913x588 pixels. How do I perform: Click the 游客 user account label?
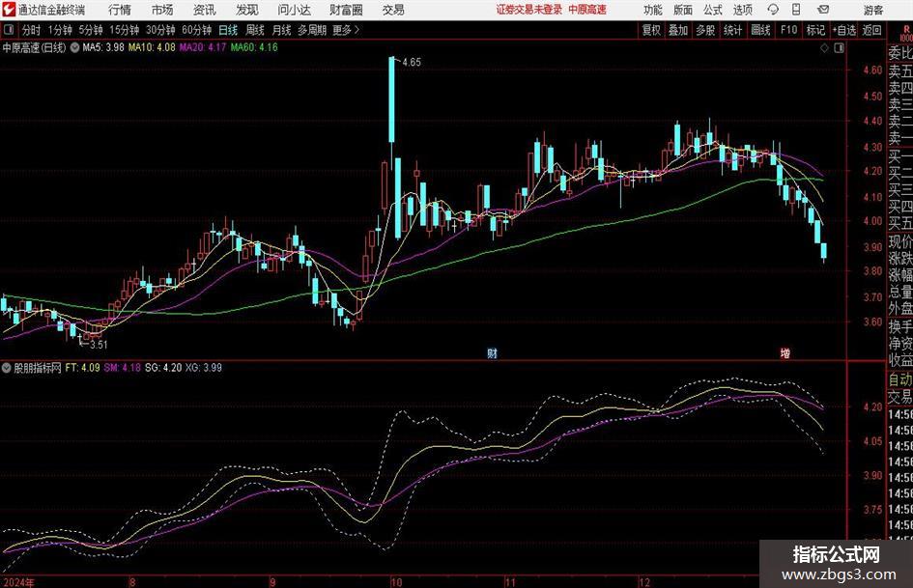(x=873, y=10)
